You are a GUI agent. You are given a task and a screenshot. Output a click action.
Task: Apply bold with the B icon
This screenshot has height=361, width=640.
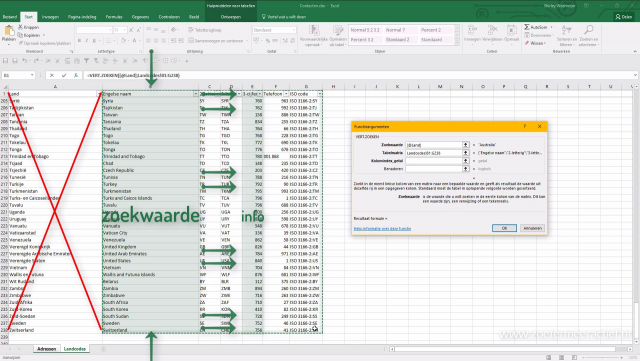click(x=80, y=40)
